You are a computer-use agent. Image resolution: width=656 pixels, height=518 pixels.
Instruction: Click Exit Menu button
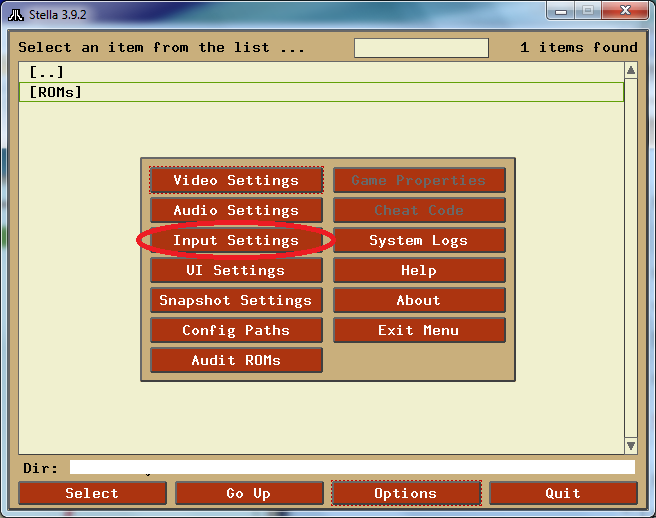pos(419,331)
